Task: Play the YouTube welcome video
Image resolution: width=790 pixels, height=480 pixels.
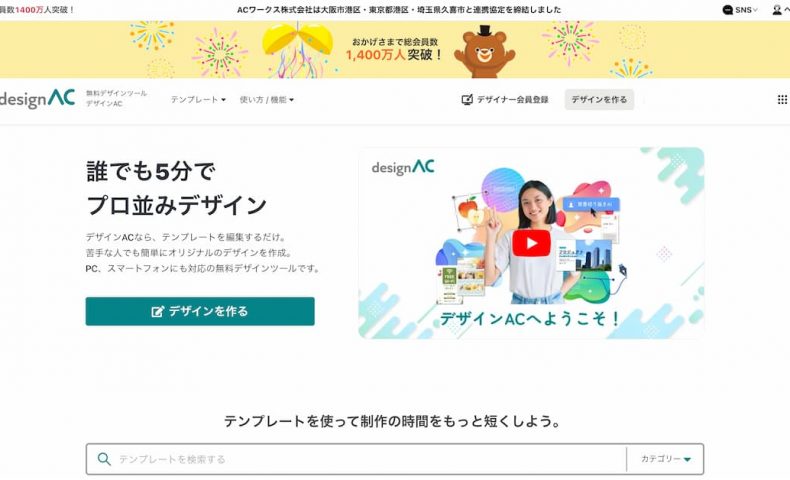Action: pos(531,243)
